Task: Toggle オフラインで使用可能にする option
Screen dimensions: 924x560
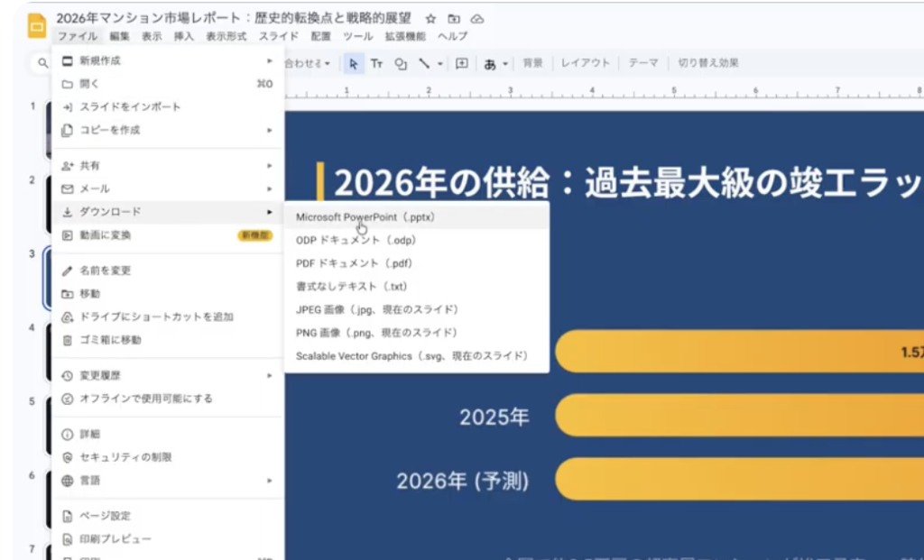Action: (145, 399)
